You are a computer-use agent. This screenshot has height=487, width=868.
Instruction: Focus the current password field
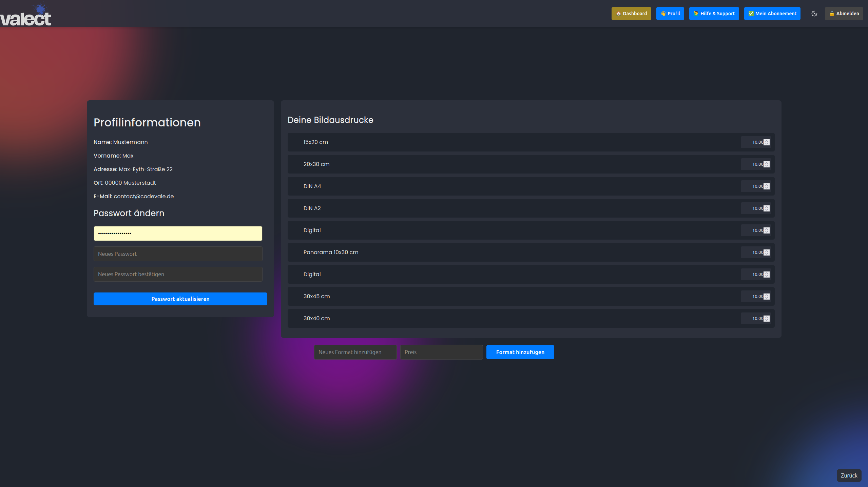click(x=178, y=234)
